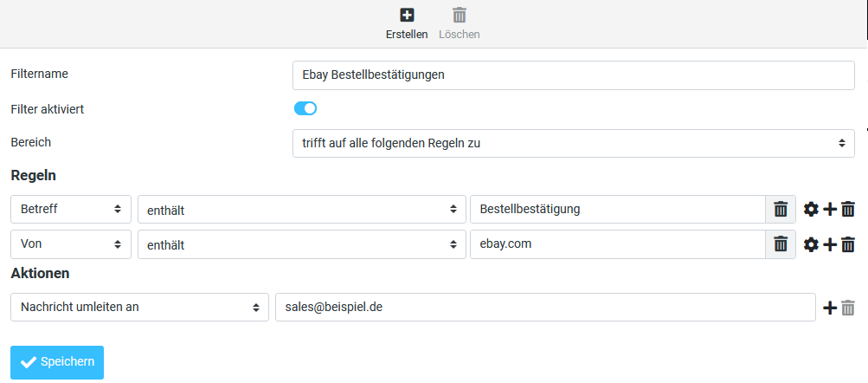The image size is (868, 383).
Task: Toggle the Filter aktiviert switch
Action: pos(305,108)
